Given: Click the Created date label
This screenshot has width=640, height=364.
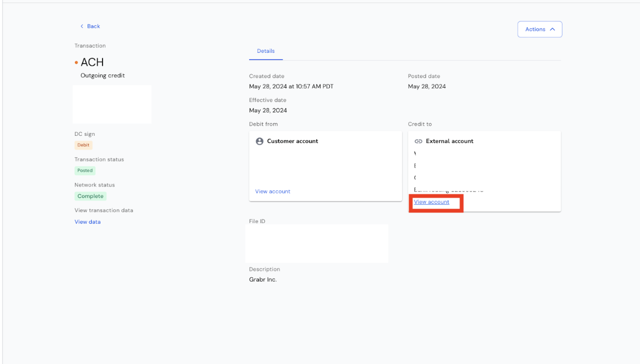Looking at the screenshot, I should click(x=267, y=76).
